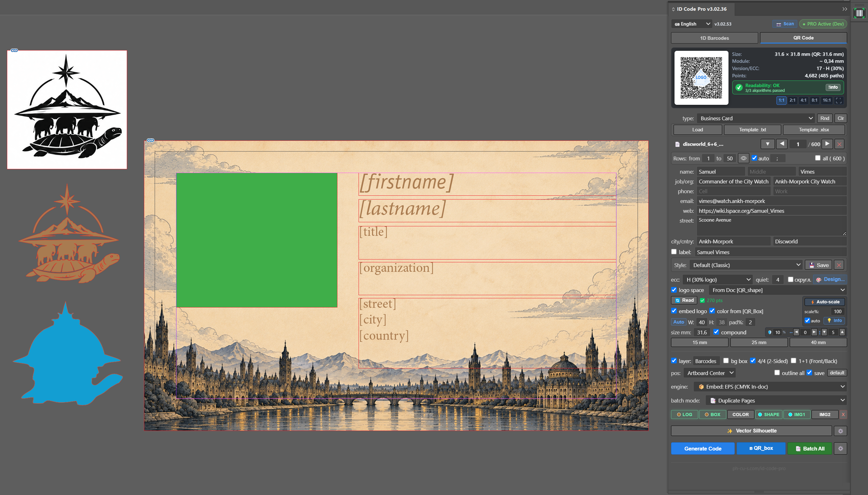Click the Design... button
The width and height of the screenshot is (868, 495).
click(830, 279)
